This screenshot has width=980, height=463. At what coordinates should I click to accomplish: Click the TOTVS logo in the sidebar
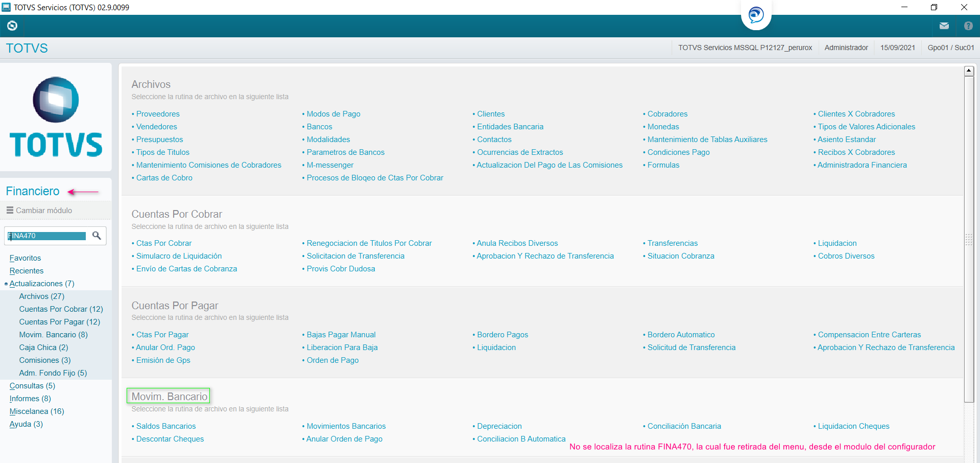pos(56,117)
